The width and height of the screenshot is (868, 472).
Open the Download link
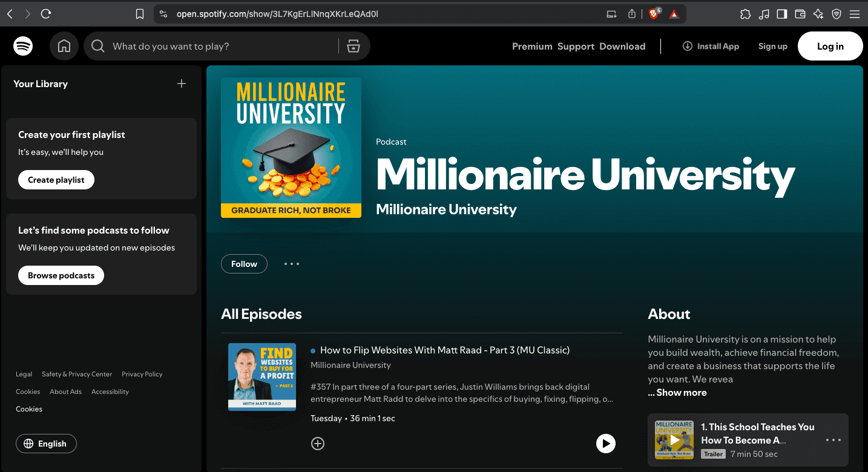click(622, 47)
